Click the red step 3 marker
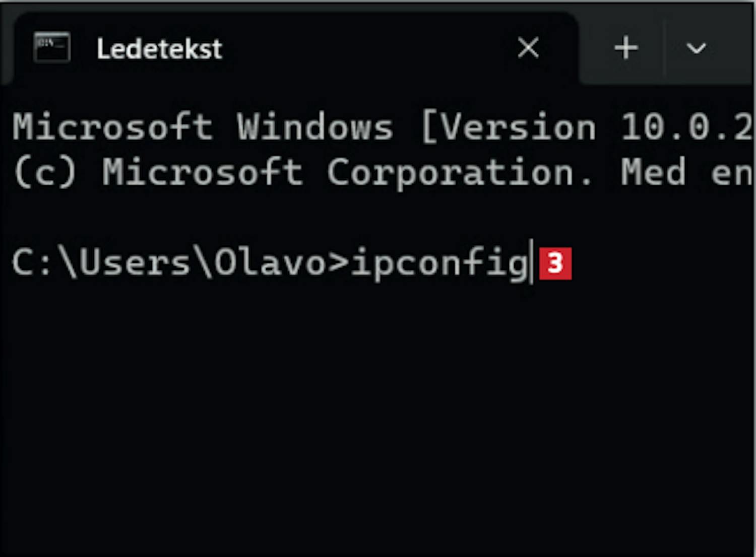 click(555, 263)
